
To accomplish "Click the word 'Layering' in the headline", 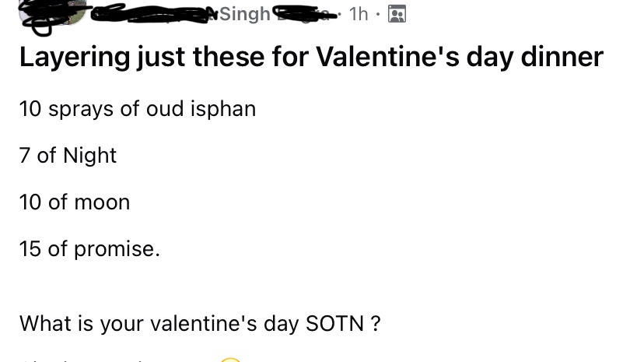I will point(75,58).
